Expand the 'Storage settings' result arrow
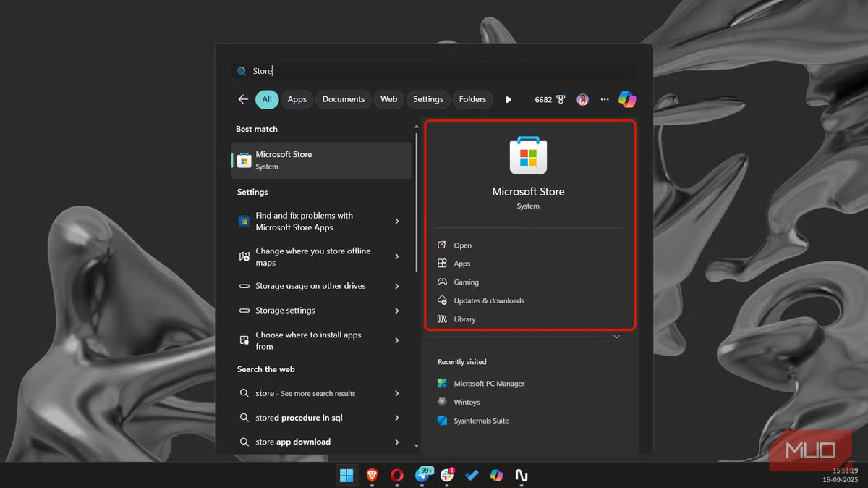868x488 pixels. (397, 311)
